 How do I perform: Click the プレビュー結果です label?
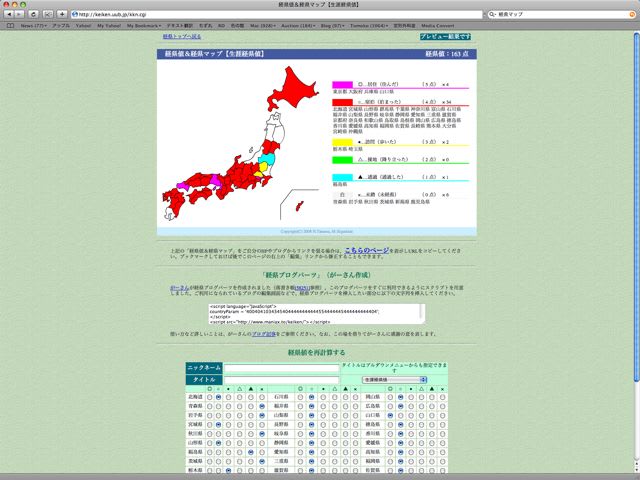(445, 36)
